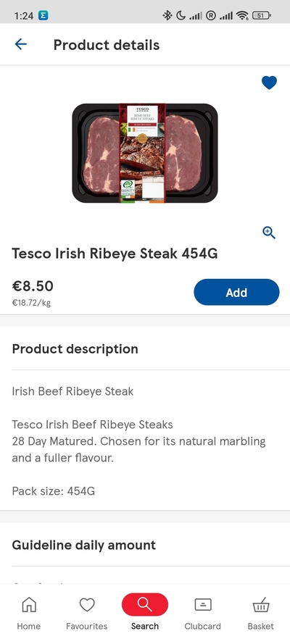Open the zoom magnifier on product image
This screenshot has width=290, height=644.
pos(269,233)
